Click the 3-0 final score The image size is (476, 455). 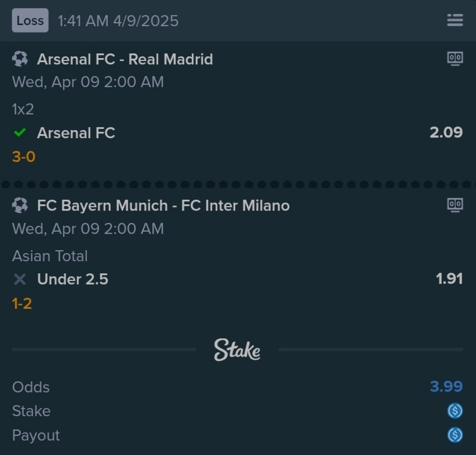(24, 157)
